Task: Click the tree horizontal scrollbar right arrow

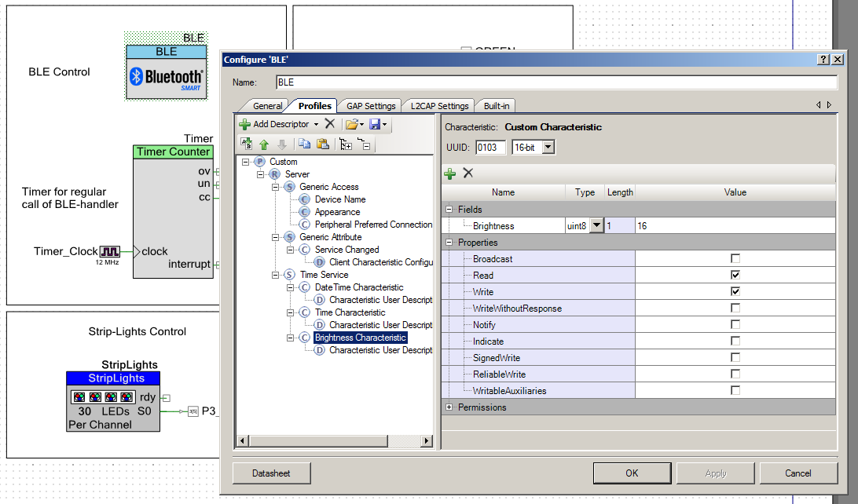Action: 427,440
